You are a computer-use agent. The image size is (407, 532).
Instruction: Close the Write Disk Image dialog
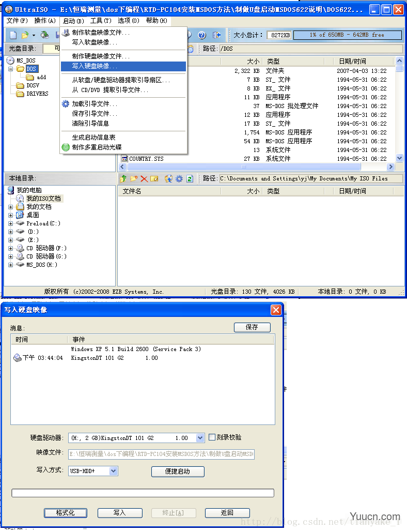[276, 310]
